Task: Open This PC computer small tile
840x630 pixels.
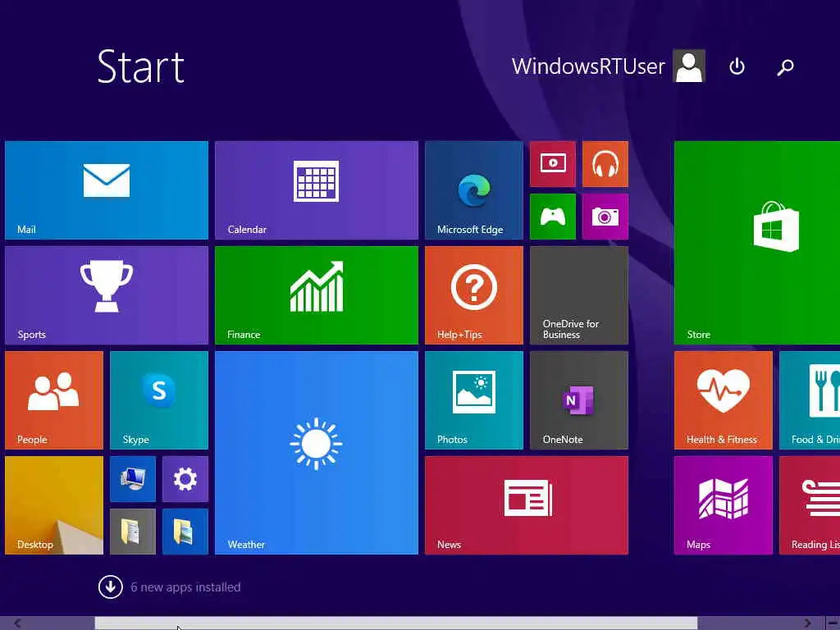Action: point(133,479)
